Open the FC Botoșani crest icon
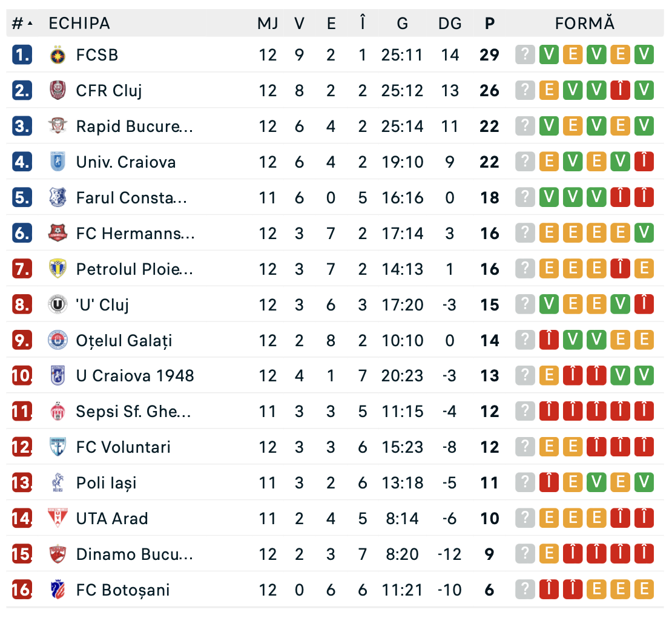Image resolution: width=672 pixels, height=618 pixels. pyautogui.click(x=58, y=590)
